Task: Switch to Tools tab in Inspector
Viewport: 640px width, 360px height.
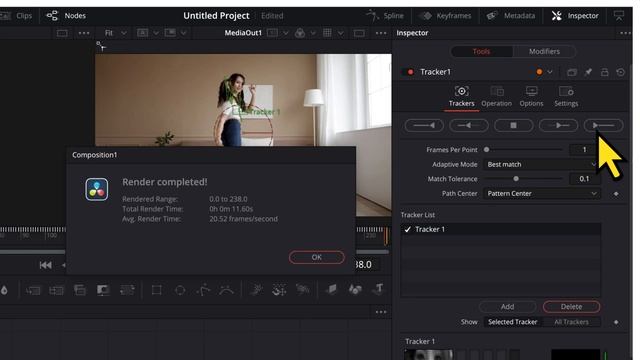Action: point(481,51)
